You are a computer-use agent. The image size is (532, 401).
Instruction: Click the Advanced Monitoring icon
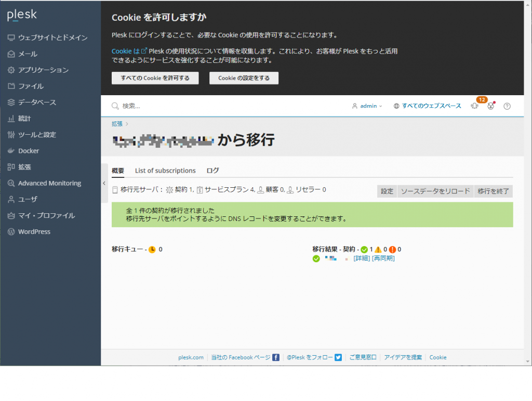pos(11,184)
